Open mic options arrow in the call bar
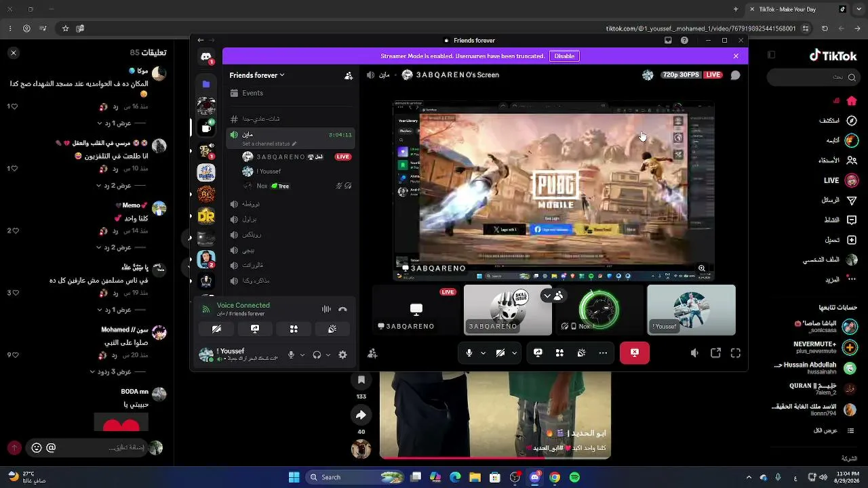 tap(483, 352)
